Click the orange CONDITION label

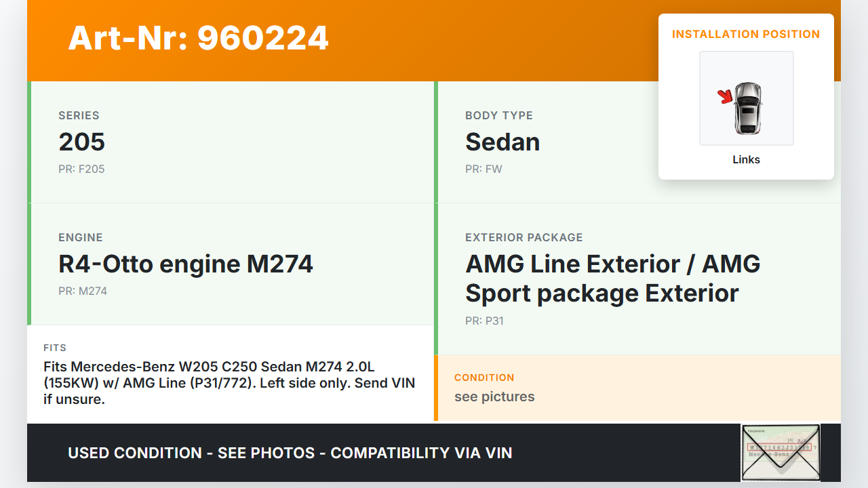click(x=484, y=378)
